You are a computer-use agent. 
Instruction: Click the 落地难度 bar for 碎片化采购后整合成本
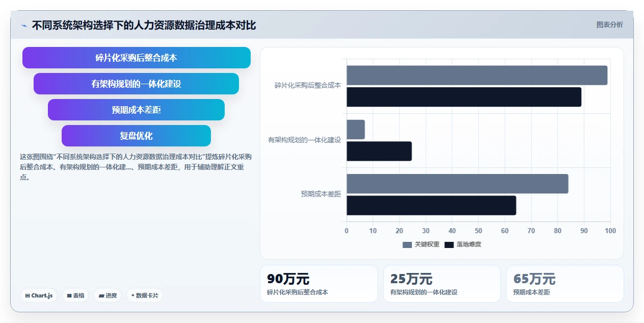click(x=464, y=97)
